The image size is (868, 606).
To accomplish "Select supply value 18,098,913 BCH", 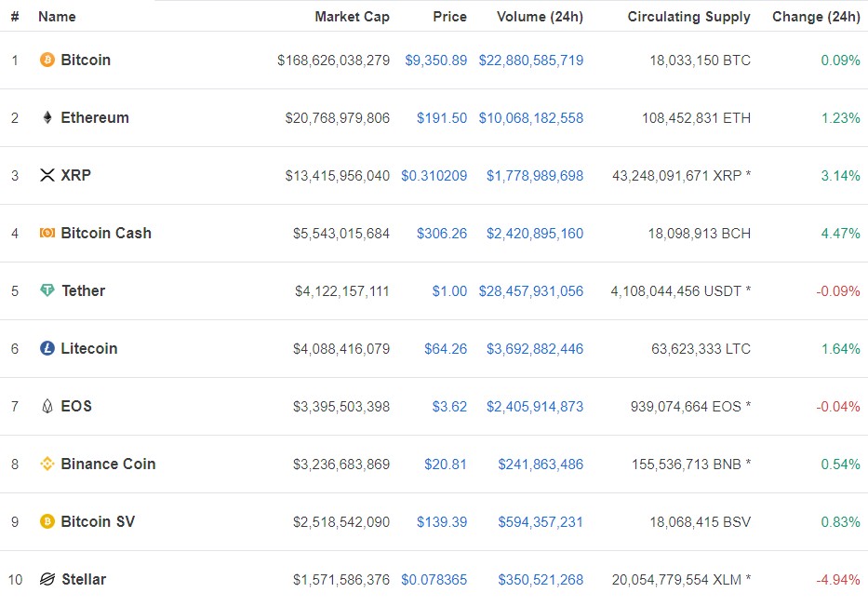I will pyautogui.click(x=700, y=234).
